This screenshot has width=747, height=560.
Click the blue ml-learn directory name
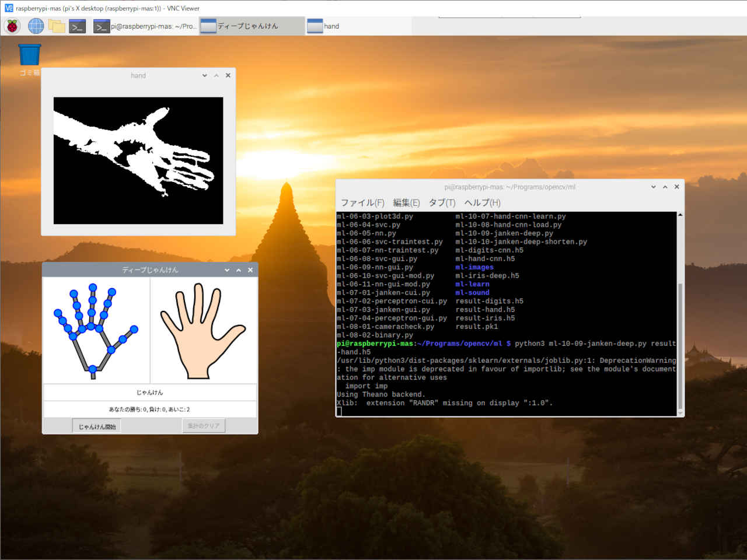tap(472, 284)
